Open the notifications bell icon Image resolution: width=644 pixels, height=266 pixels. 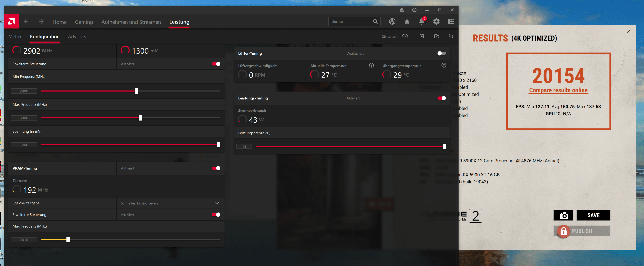pyautogui.click(x=422, y=22)
